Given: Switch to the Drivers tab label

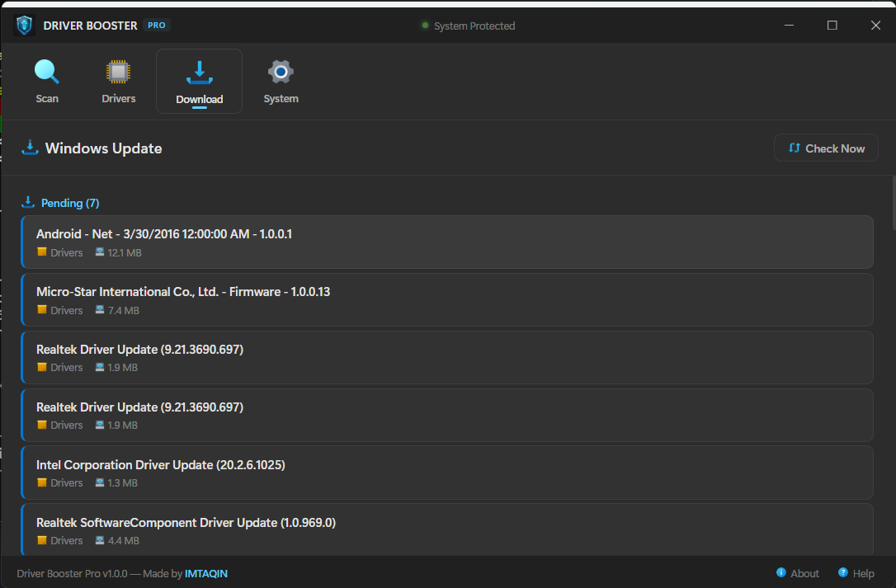Looking at the screenshot, I should coord(119,99).
